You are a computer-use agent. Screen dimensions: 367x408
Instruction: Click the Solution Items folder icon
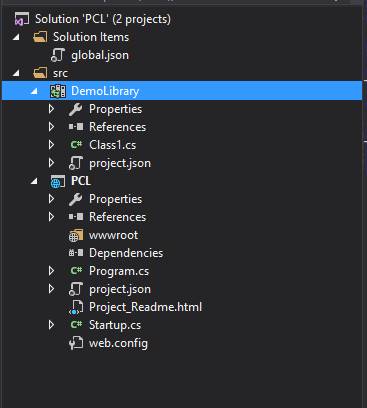click(x=40, y=37)
